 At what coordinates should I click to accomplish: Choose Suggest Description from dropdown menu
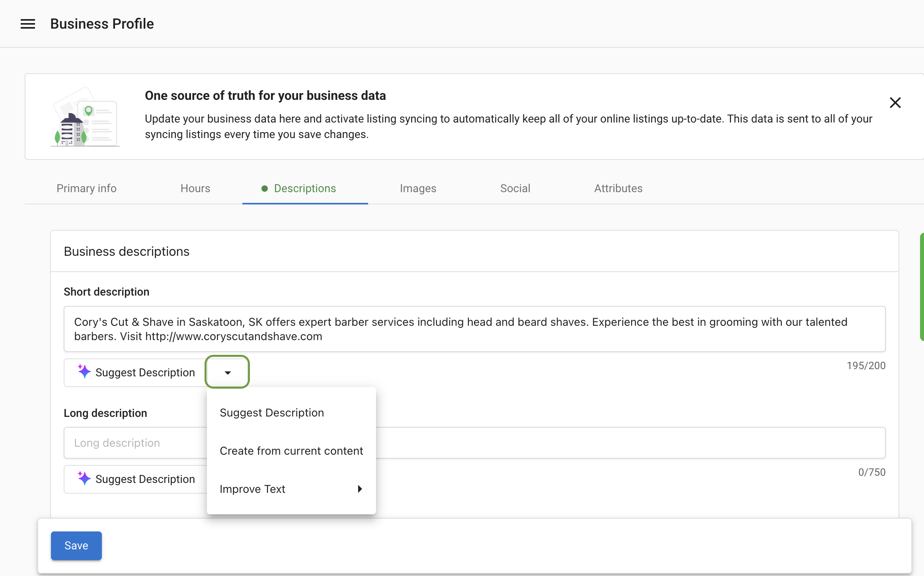click(x=272, y=413)
